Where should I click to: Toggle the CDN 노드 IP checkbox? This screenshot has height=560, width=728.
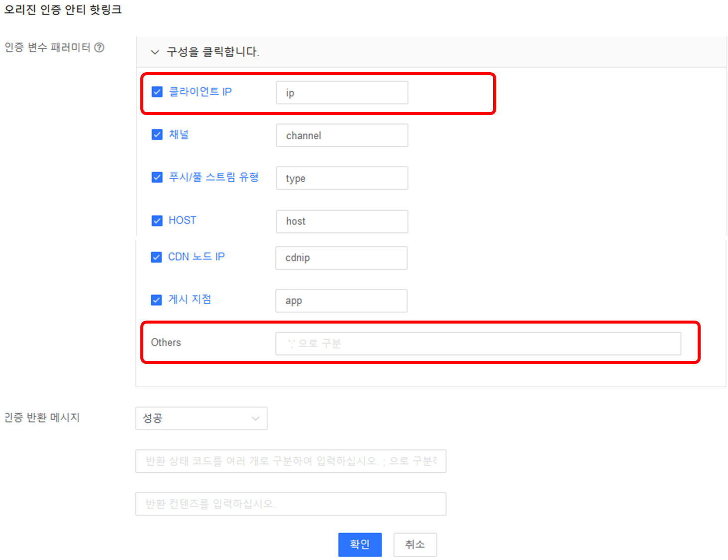coord(156,257)
